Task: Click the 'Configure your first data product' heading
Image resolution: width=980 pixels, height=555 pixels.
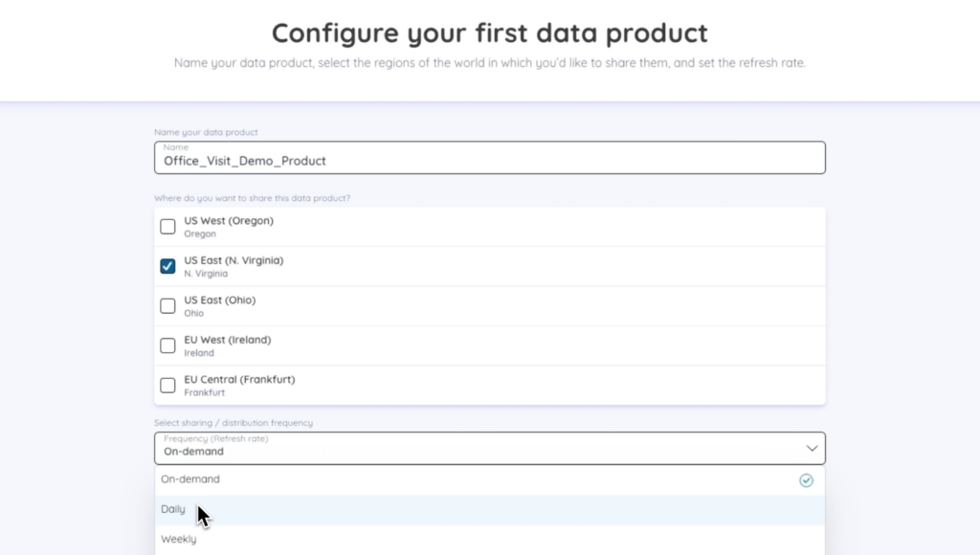Action: pos(489,33)
